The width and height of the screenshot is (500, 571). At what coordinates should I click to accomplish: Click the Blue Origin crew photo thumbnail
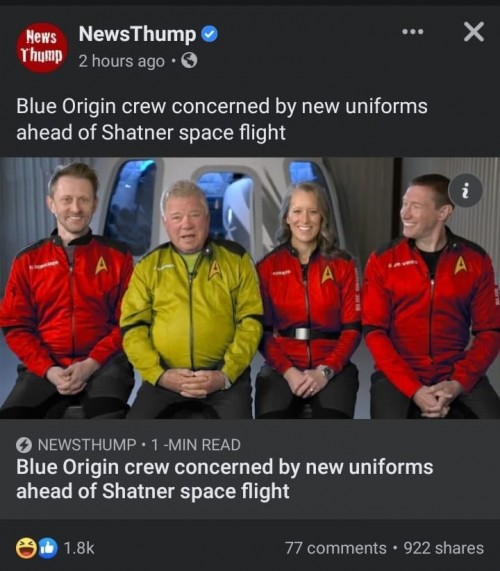click(x=250, y=288)
